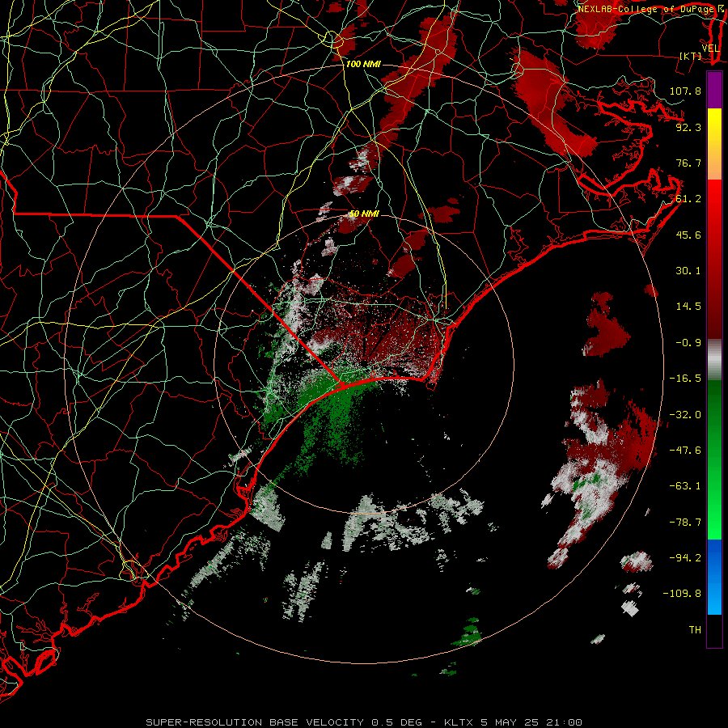Click the 76.7 velocity scale value
Image resolution: width=728 pixels, height=728 pixels.
[x=688, y=163]
